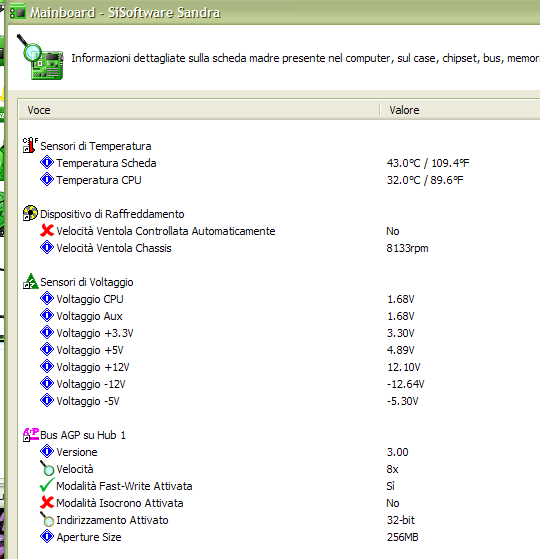Screen dimensions: 540x559
Task: Select the Velocità Ventola Chassis entry
Action: pyautogui.click(x=279, y=248)
